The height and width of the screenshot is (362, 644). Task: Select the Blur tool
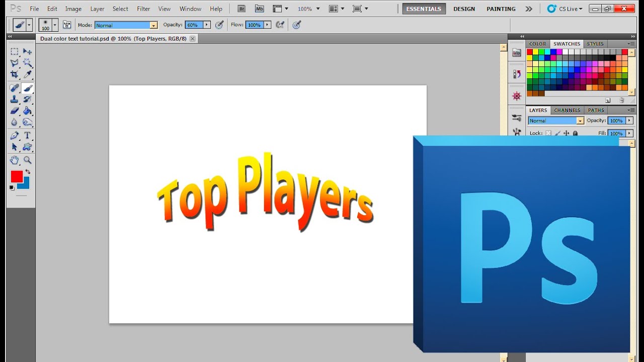pyautogui.click(x=15, y=122)
